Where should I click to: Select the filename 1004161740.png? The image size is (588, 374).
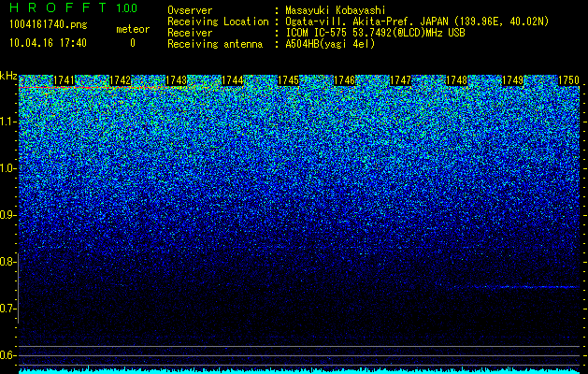point(49,24)
